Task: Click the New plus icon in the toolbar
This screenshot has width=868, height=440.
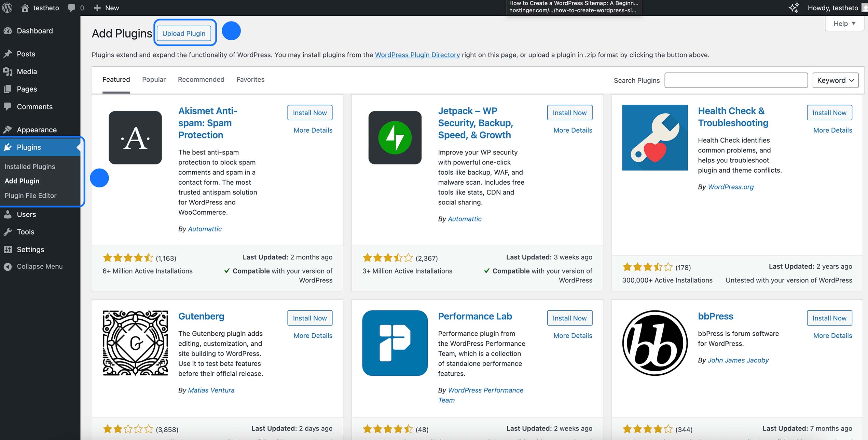Action: [97, 8]
